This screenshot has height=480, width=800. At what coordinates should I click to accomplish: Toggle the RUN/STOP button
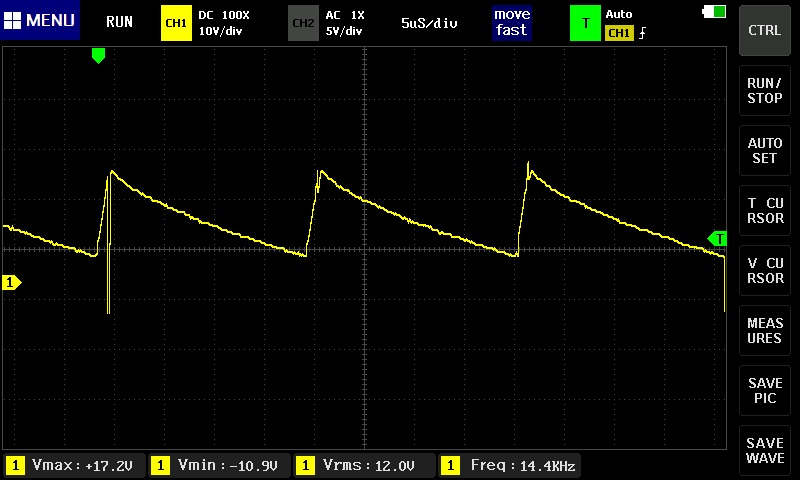[765, 91]
